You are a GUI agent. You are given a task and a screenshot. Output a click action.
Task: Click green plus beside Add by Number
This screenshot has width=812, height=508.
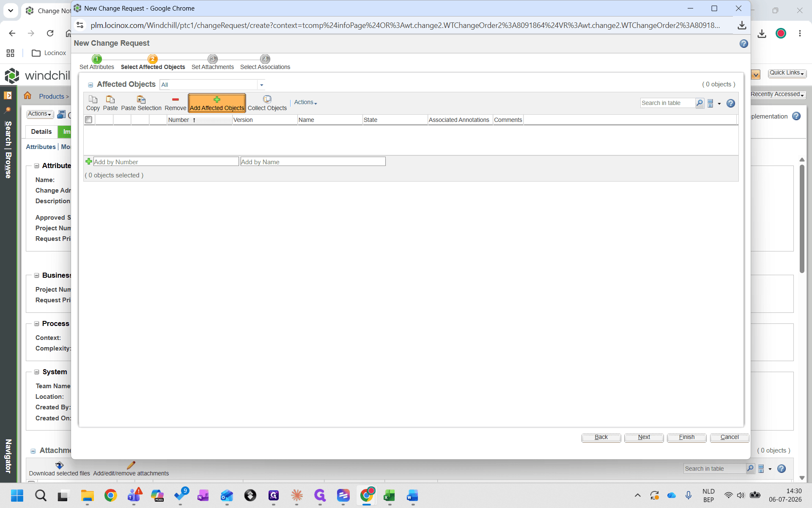(x=88, y=161)
